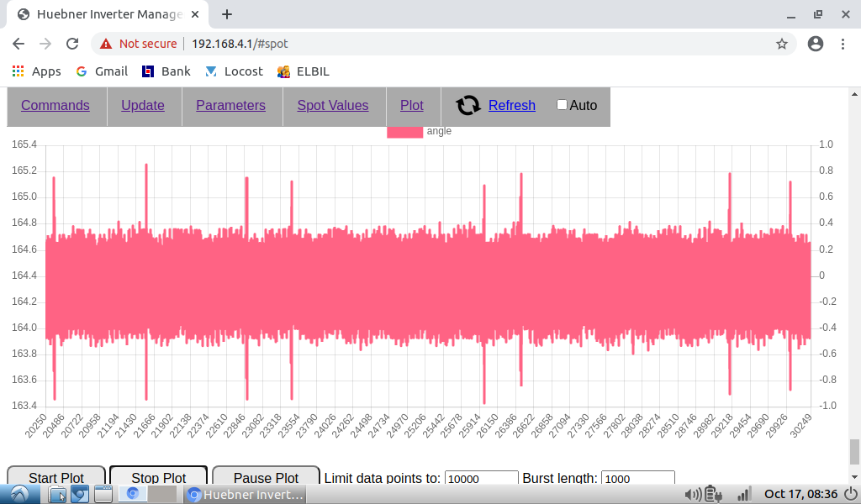Click the Refresh link

pyautogui.click(x=511, y=105)
